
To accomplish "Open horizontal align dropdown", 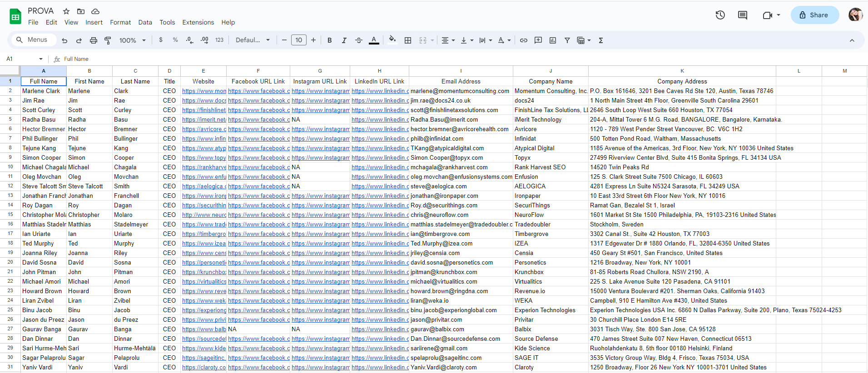I will pyautogui.click(x=448, y=40).
